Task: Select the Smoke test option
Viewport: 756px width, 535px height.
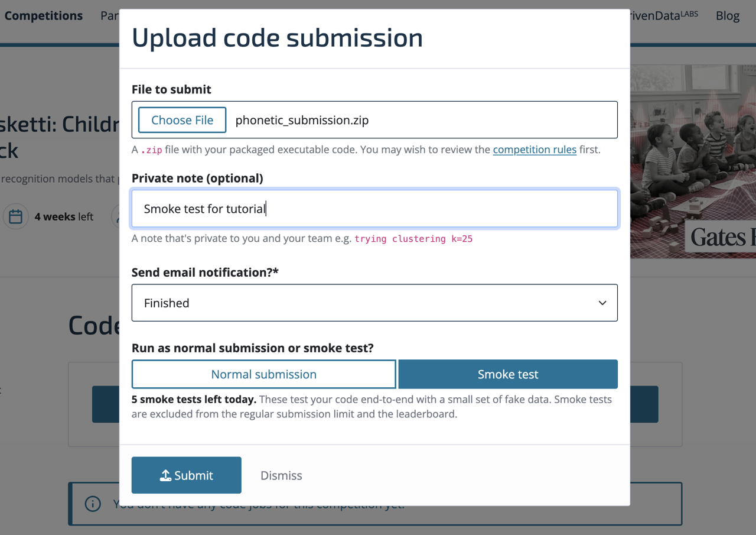Action: coord(508,374)
